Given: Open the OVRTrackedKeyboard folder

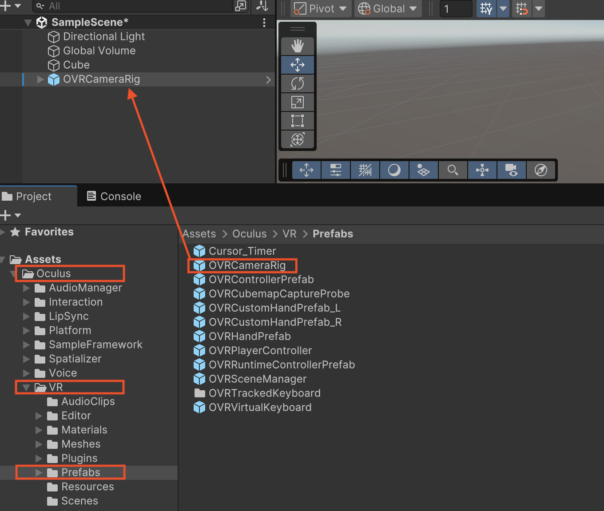Looking at the screenshot, I should point(264,393).
